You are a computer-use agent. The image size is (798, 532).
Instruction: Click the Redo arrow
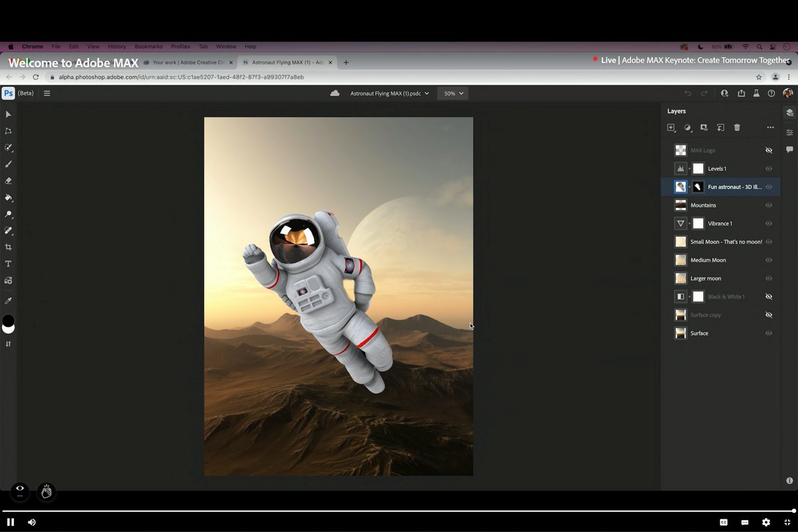(704, 94)
